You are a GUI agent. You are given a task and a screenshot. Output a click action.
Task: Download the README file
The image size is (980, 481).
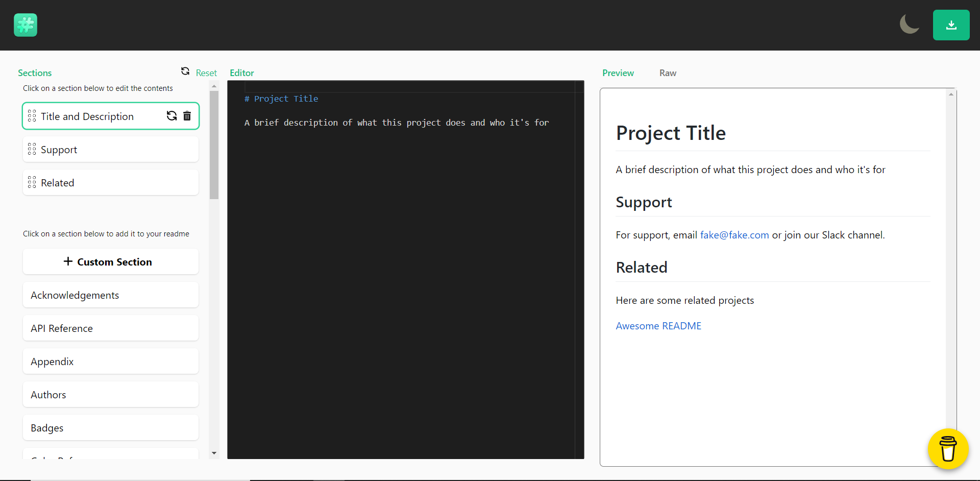pos(951,25)
